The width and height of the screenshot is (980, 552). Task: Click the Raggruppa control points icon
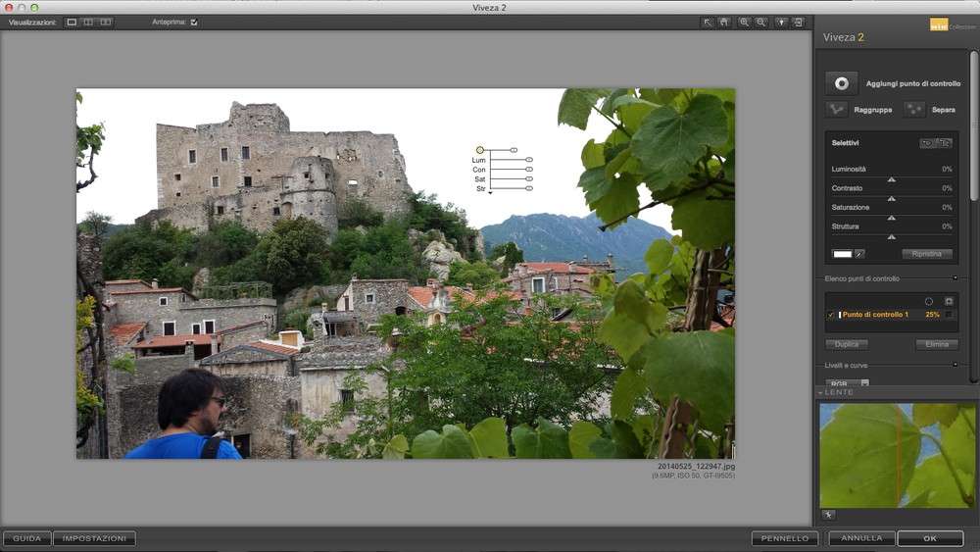point(836,110)
